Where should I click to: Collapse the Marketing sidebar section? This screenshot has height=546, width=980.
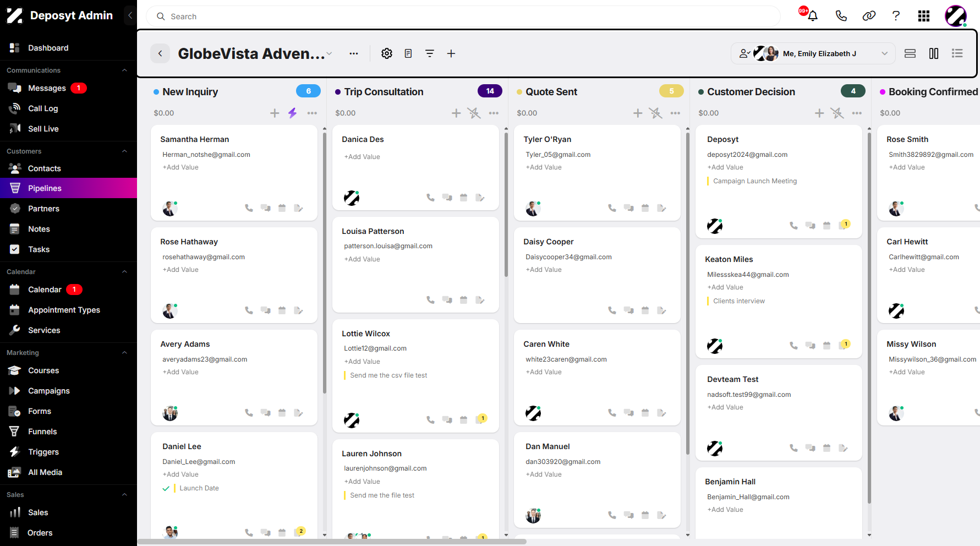click(124, 353)
